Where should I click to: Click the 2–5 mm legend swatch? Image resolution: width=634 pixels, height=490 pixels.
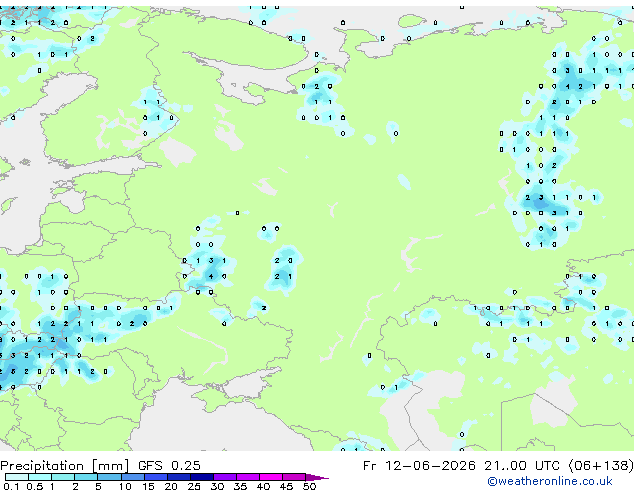(86, 477)
